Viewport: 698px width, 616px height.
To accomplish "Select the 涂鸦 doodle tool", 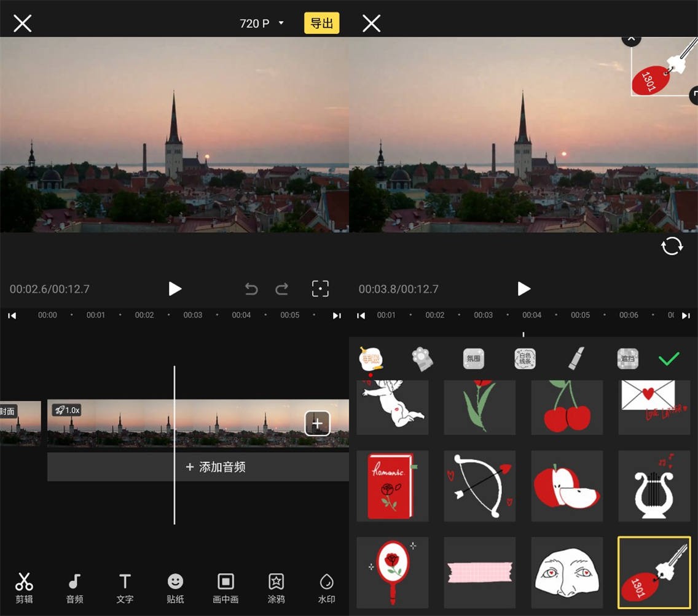I will pyautogui.click(x=276, y=588).
